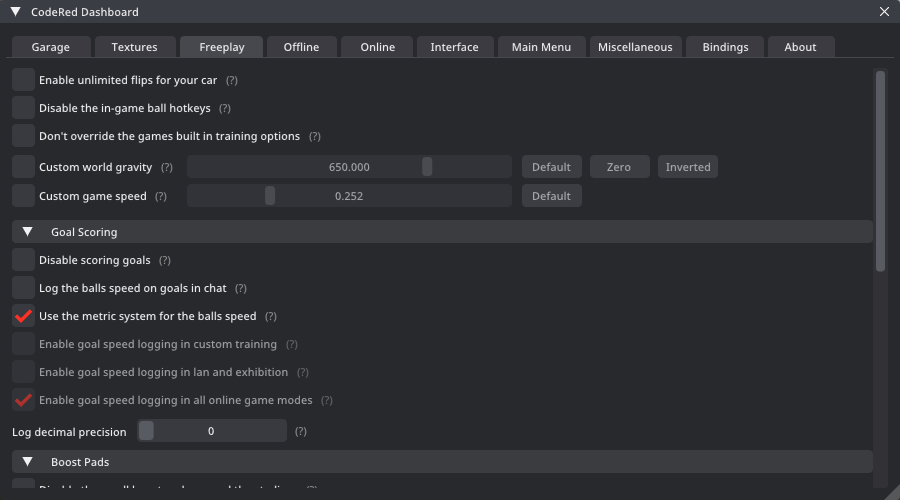Tick the Disable scoring goals checkbox
The height and width of the screenshot is (500, 900).
pyautogui.click(x=23, y=260)
